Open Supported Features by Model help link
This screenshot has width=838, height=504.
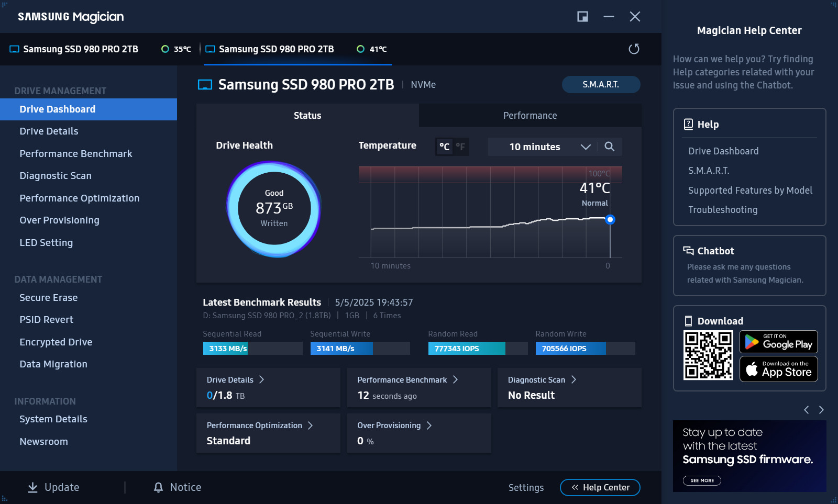pyautogui.click(x=750, y=191)
